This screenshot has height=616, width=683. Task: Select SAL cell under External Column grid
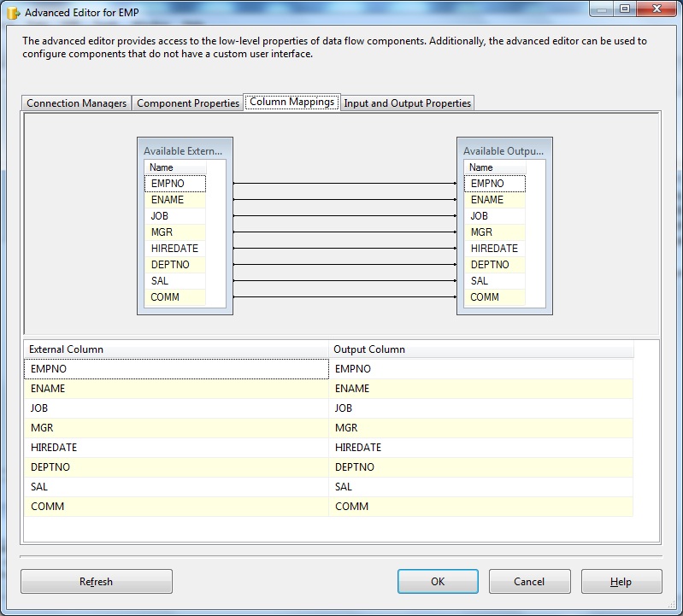[x=176, y=487]
